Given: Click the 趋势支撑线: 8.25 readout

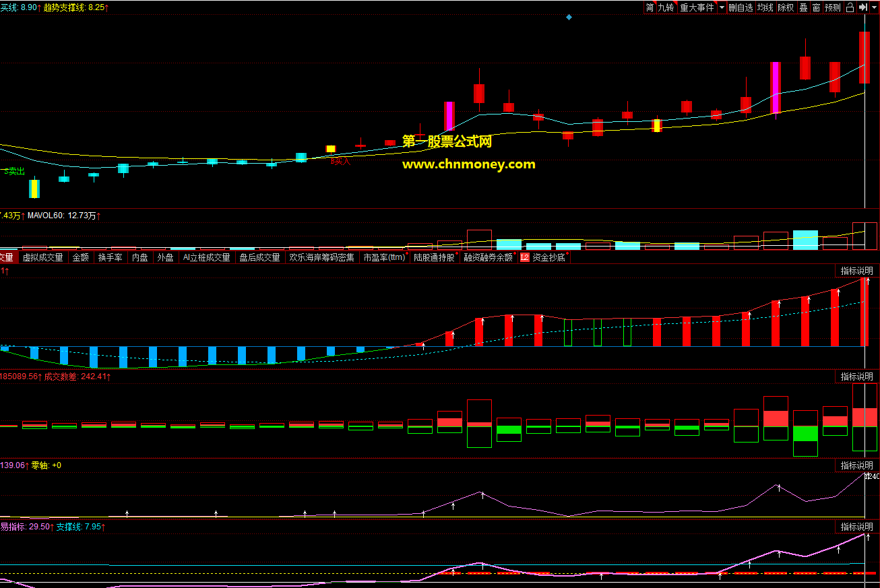Looking at the screenshot, I should pos(76,7).
